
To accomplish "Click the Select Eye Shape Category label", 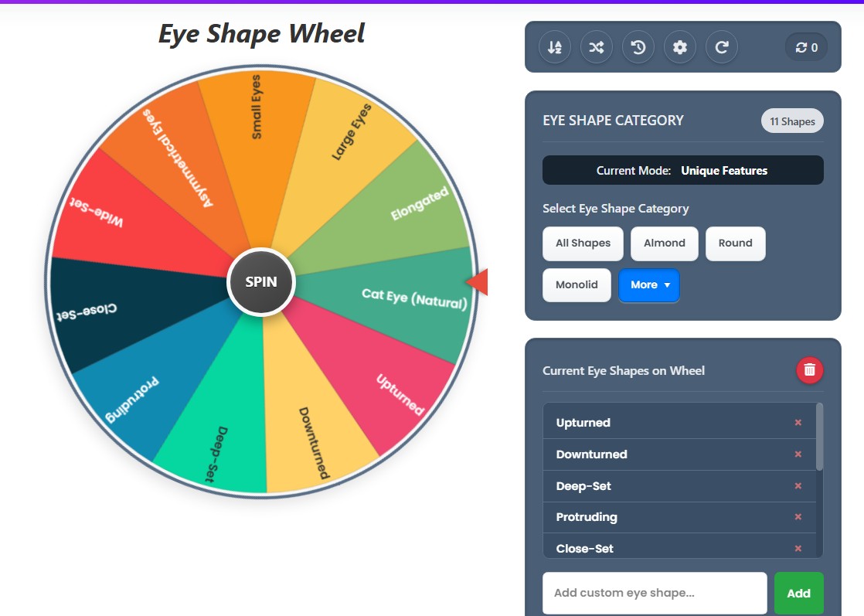I will click(x=615, y=209).
